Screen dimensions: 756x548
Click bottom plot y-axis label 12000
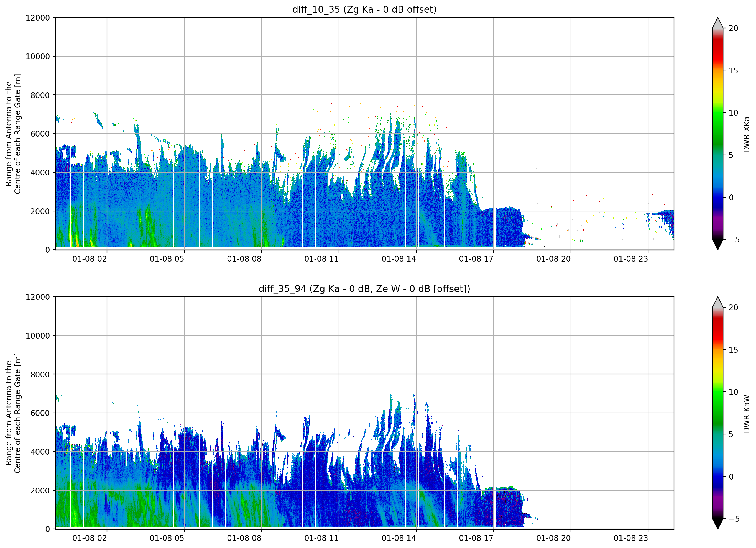[38, 297]
